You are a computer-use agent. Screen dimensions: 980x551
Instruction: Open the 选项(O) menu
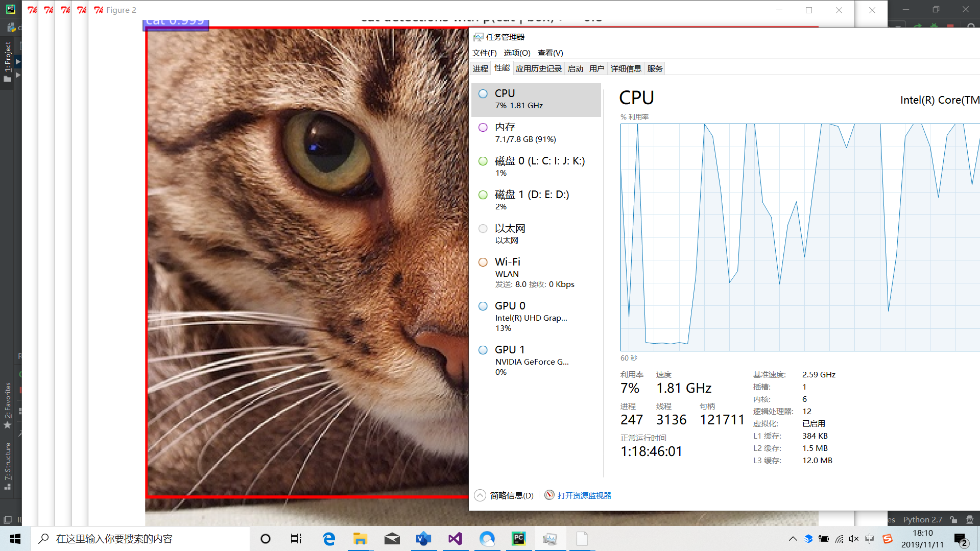[517, 53]
